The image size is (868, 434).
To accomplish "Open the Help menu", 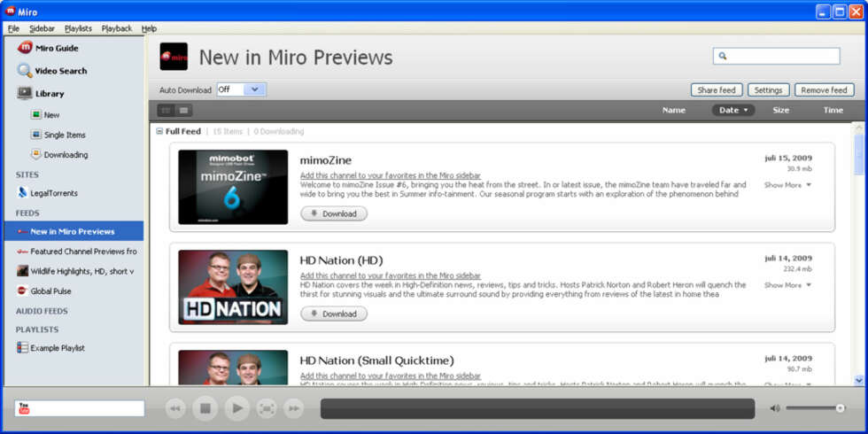I will pyautogui.click(x=149, y=28).
